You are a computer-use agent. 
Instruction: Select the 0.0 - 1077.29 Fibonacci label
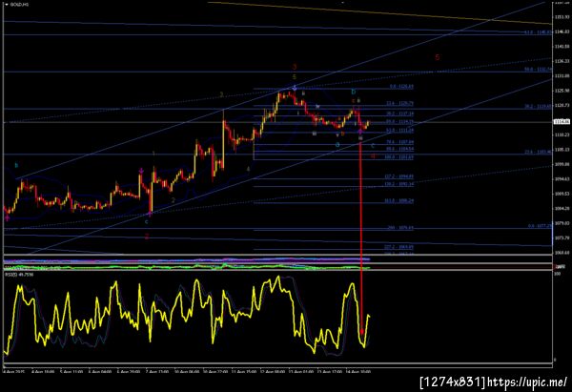tap(540, 226)
